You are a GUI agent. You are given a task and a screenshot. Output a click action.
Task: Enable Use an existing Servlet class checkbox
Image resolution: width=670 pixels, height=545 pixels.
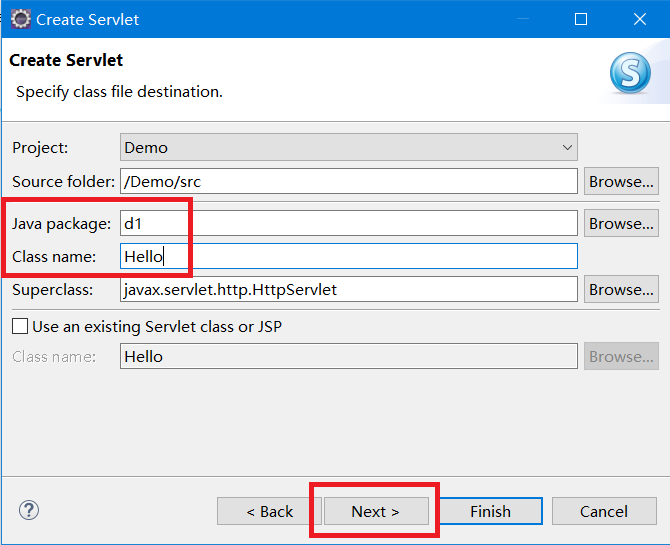coord(20,326)
